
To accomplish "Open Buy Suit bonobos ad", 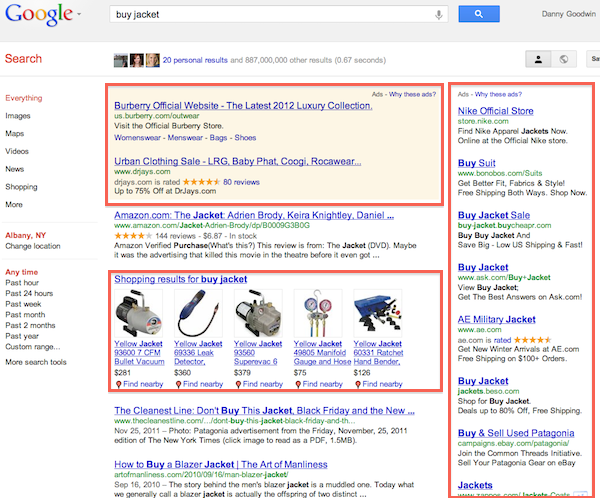I will (476, 163).
